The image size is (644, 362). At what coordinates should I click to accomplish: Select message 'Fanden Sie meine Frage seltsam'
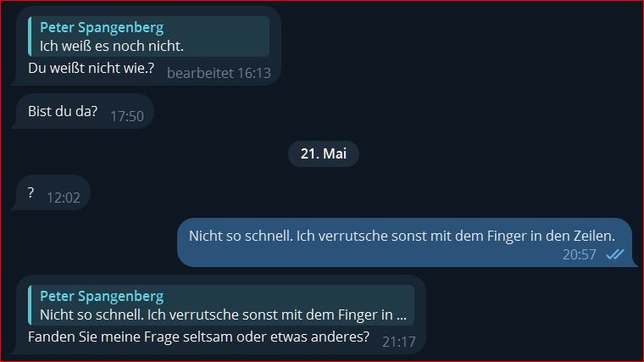[199, 337]
